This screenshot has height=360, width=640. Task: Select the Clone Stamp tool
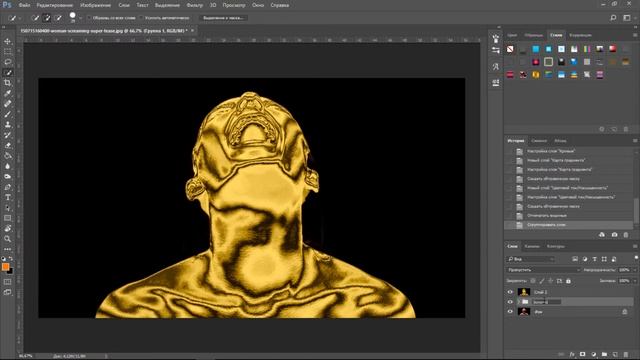pyautogui.click(x=8, y=124)
